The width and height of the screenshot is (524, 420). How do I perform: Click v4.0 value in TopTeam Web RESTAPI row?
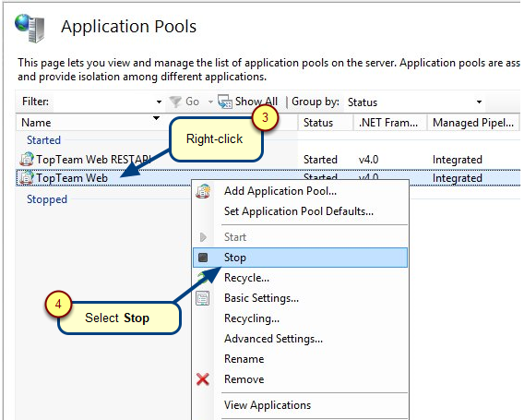coord(368,160)
